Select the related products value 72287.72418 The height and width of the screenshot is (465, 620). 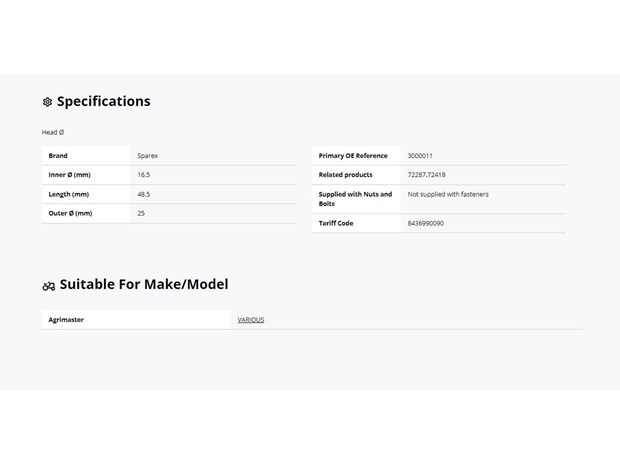pos(426,175)
